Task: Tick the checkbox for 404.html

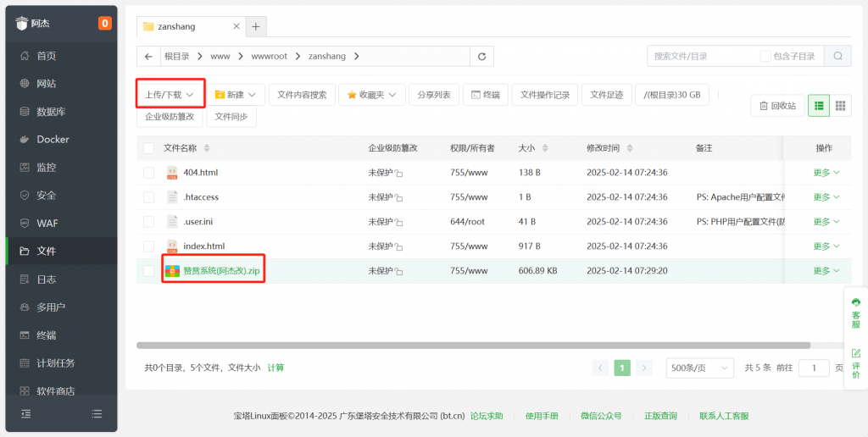Action: click(149, 173)
